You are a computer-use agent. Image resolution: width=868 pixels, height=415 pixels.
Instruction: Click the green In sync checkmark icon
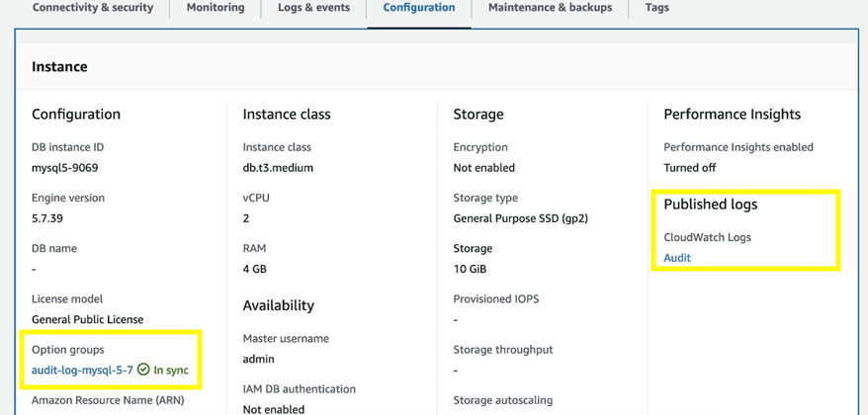click(x=143, y=370)
